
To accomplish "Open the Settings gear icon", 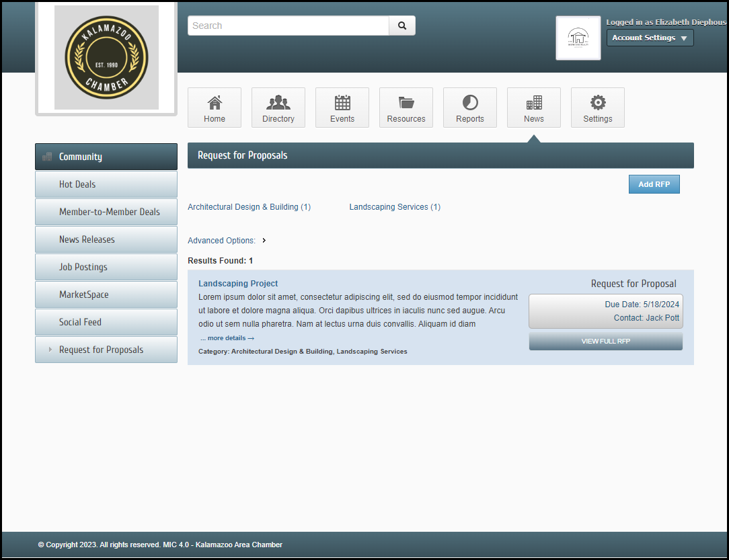I will (x=598, y=103).
